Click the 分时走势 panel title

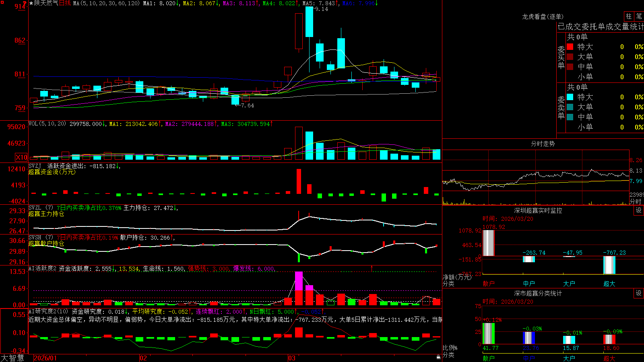543,144
